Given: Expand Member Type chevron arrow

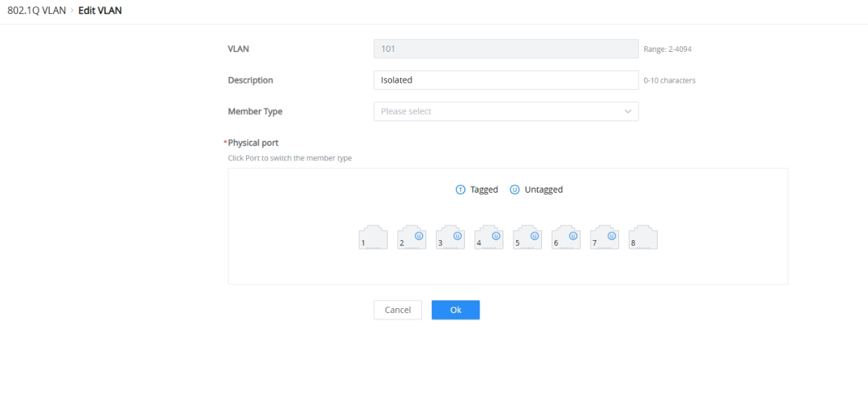Looking at the screenshot, I should tap(628, 111).
